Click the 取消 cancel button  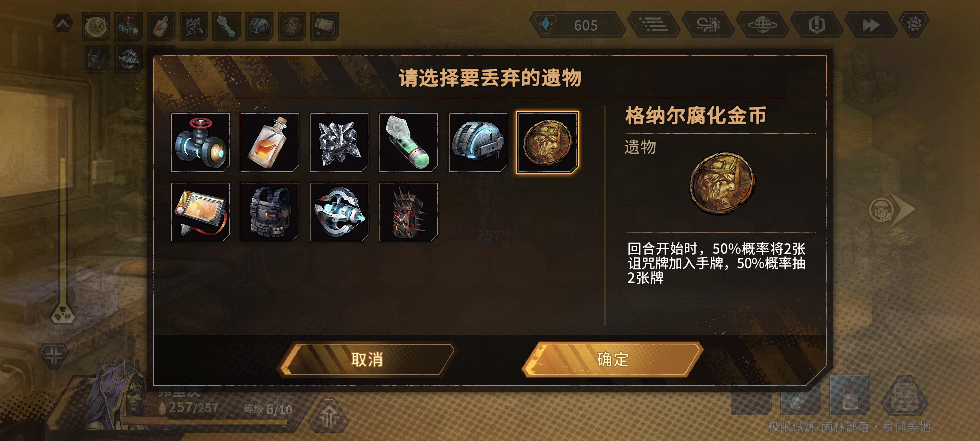367,360
